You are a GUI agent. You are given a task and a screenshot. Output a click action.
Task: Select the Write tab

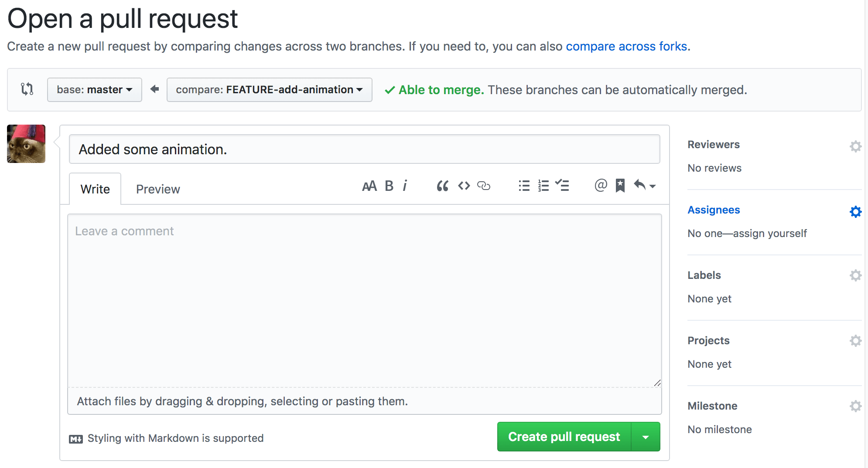pos(95,189)
